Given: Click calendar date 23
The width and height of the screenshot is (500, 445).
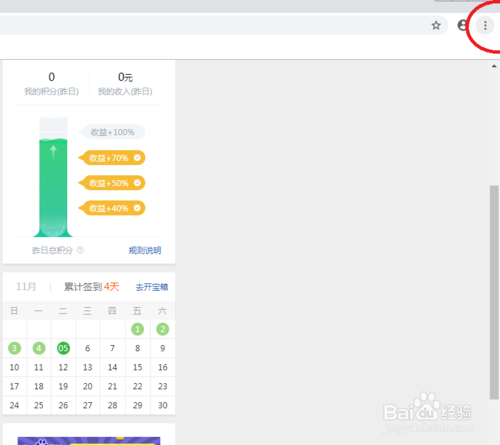Looking at the screenshot, I should (x=163, y=386).
